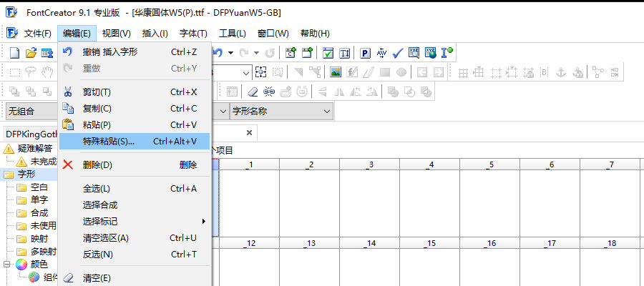Choose 剪切(T) from the edit menu

tap(135, 92)
